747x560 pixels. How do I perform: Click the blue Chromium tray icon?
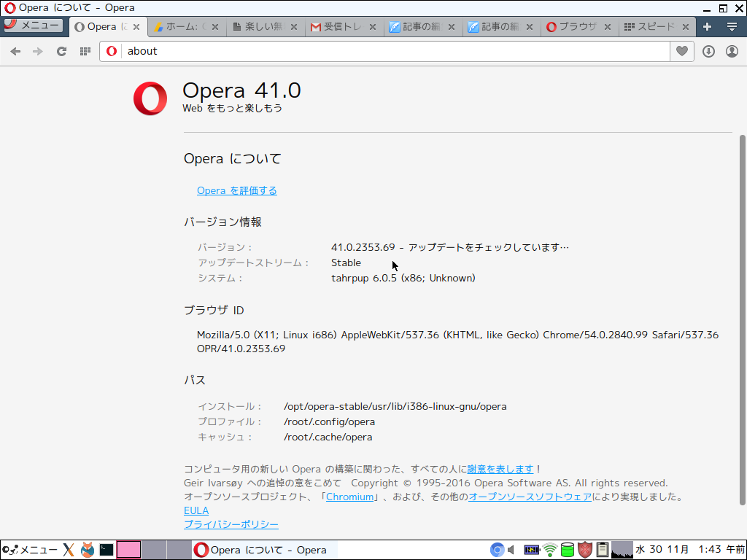(x=497, y=550)
